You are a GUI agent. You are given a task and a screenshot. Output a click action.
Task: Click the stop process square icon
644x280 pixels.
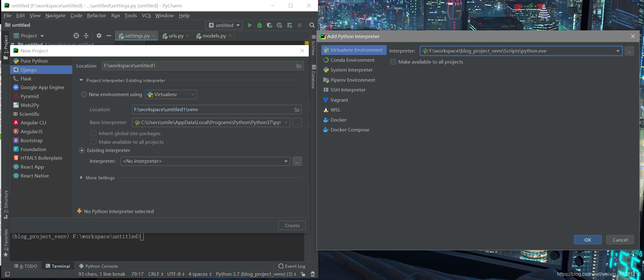click(x=300, y=25)
